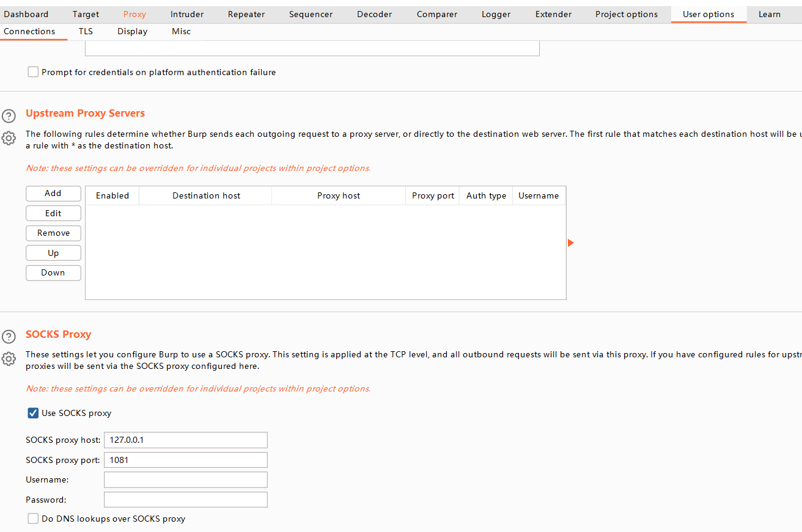This screenshot has height=532, width=802.
Task: Sort by Destination host column header
Action: tap(206, 195)
